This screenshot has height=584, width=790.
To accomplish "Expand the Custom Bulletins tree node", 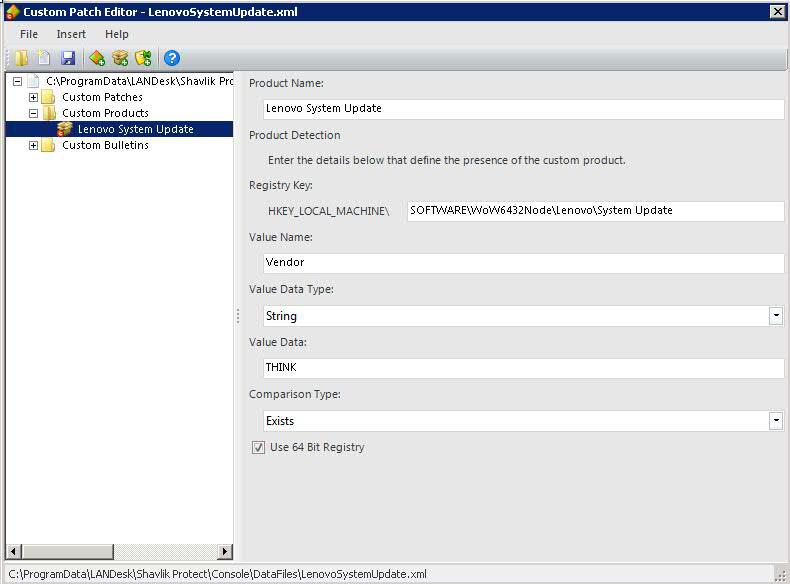I will pos(33,146).
